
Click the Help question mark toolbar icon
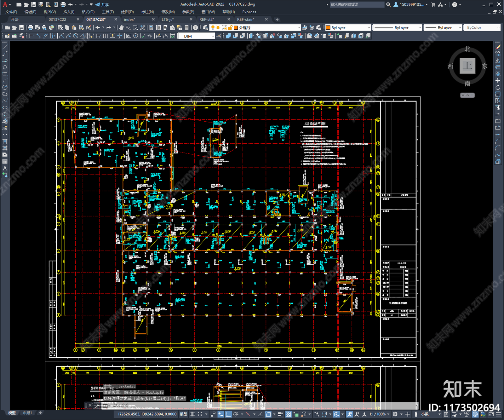point(196,28)
